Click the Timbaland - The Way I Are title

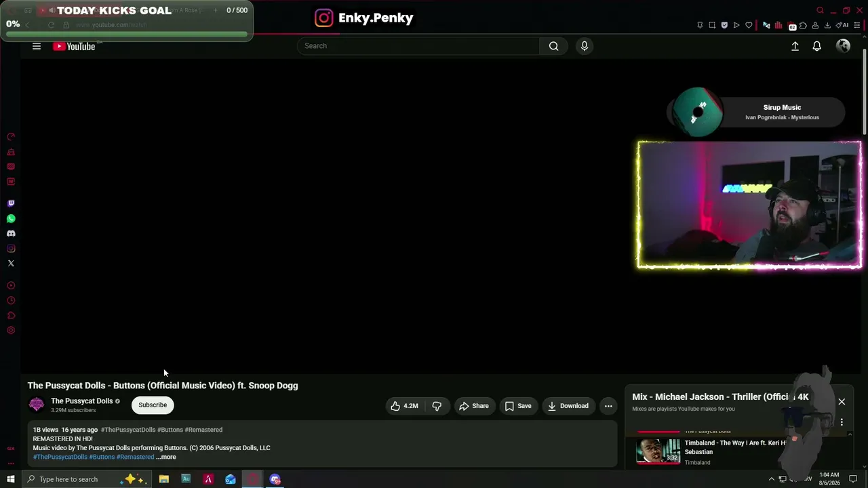[x=735, y=447]
